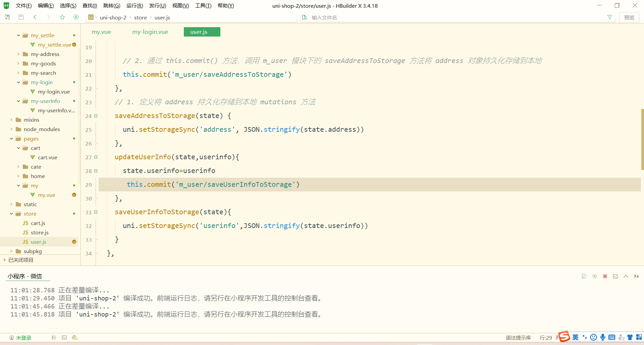Open a new console with the terminal-plus icon
644x345 pixels.
click(615, 276)
